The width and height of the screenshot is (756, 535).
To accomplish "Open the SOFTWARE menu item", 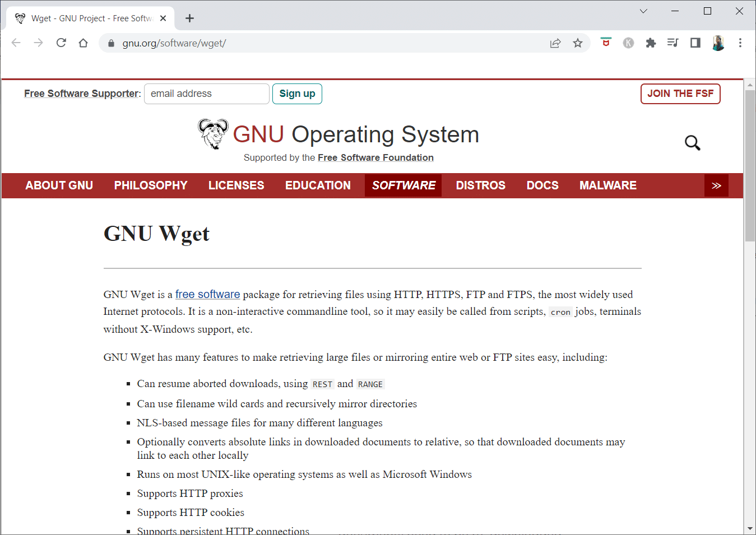I will (x=403, y=185).
